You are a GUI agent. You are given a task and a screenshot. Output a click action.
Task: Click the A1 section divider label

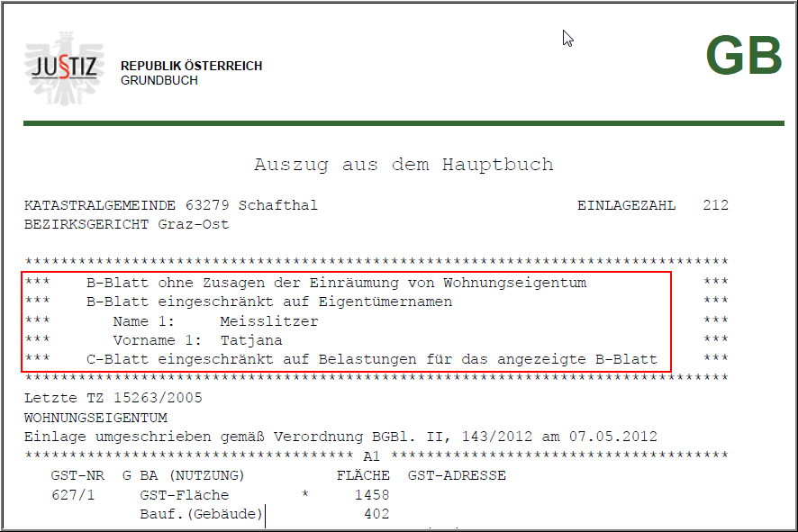coord(372,456)
